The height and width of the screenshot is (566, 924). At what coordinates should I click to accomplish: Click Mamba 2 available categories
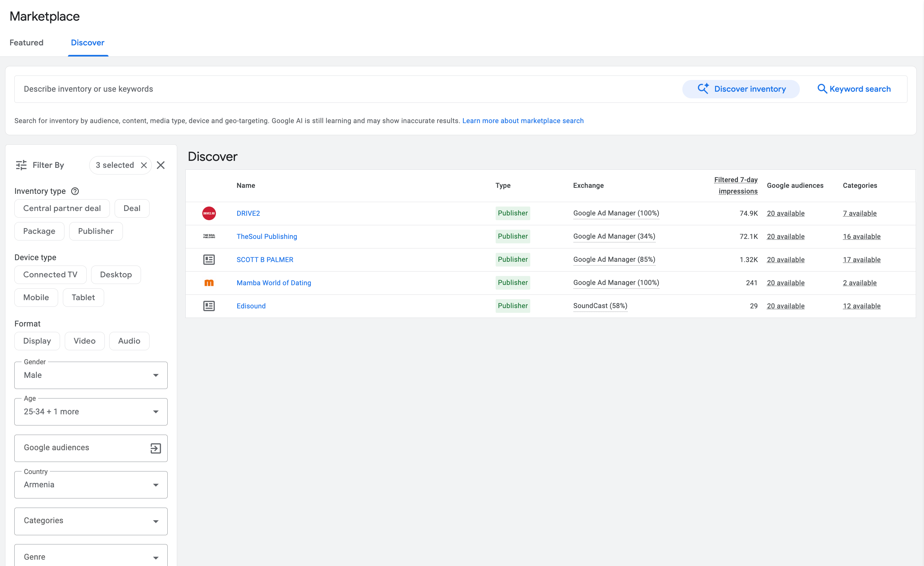pos(860,283)
